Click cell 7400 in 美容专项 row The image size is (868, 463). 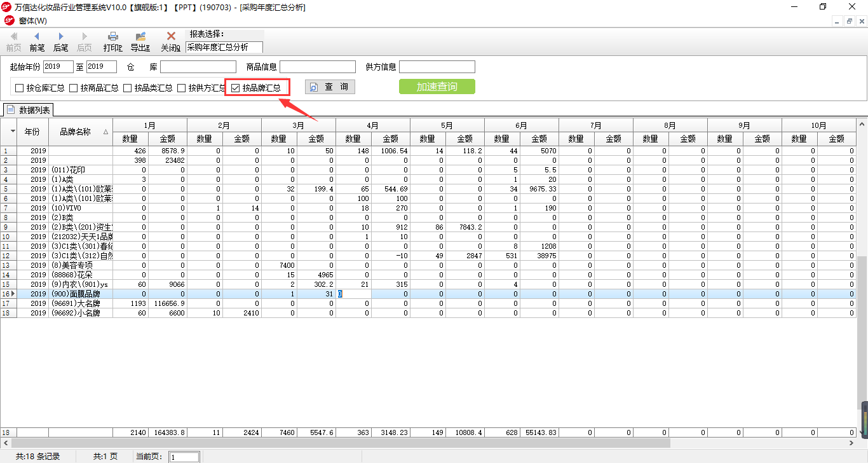pos(280,265)
